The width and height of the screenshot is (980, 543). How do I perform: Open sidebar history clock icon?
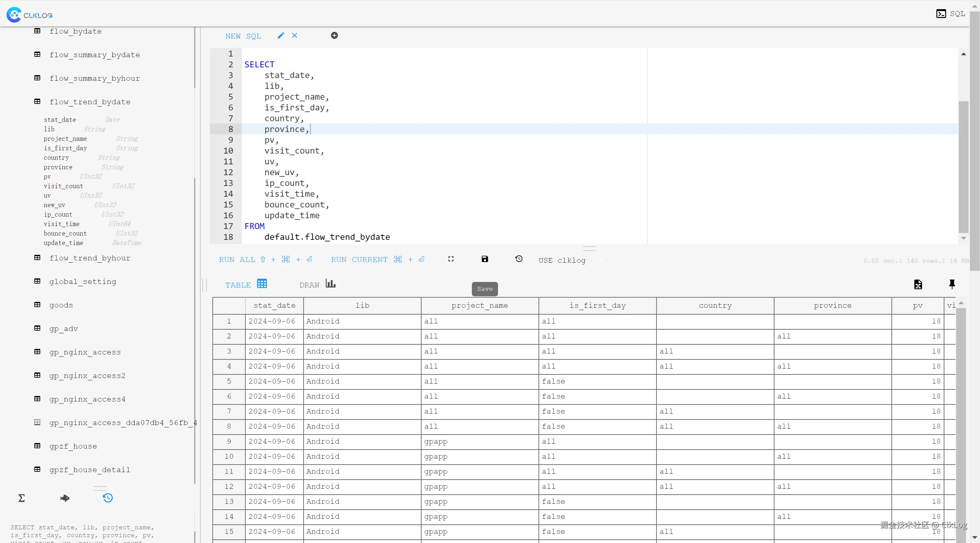click(x=108, y=498)
